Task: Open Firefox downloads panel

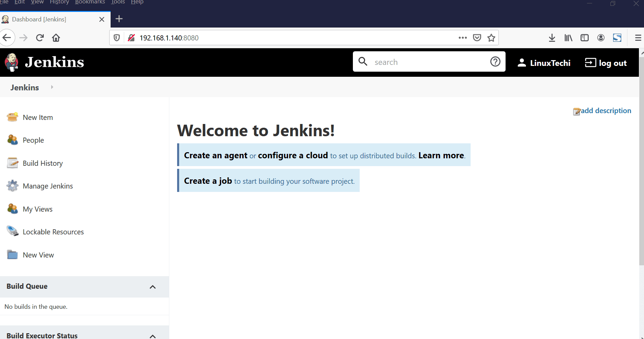Action: (x=552, y=38)
